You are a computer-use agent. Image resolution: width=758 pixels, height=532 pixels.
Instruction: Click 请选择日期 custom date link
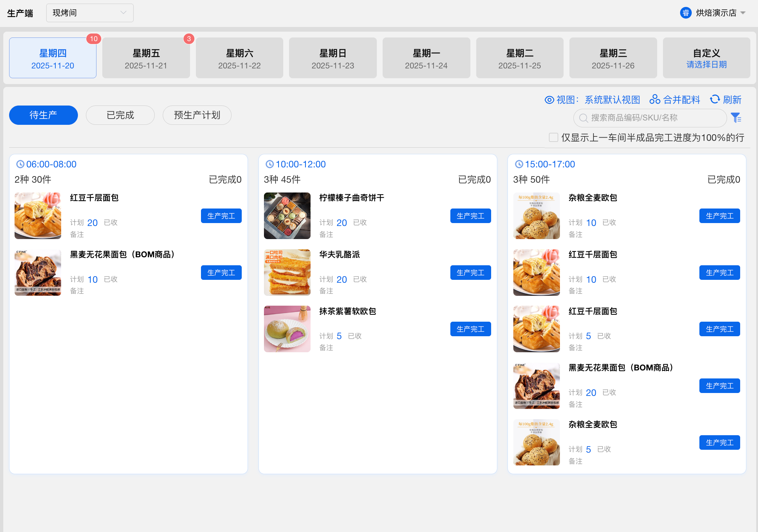tap(706, 65)
